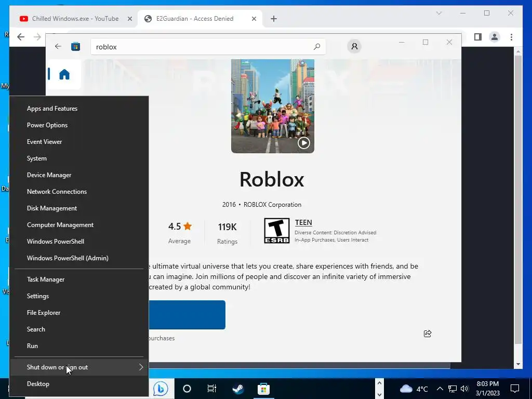Open a new Chrome tab
This screenshot has height=399, width=532.
(274, 19)
